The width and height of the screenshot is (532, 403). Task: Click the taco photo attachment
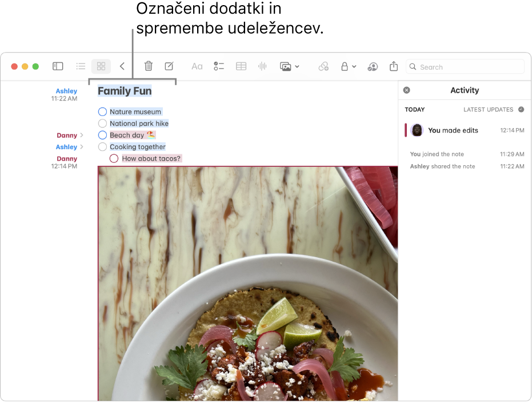pyautogui.click(x=247, y=284)
